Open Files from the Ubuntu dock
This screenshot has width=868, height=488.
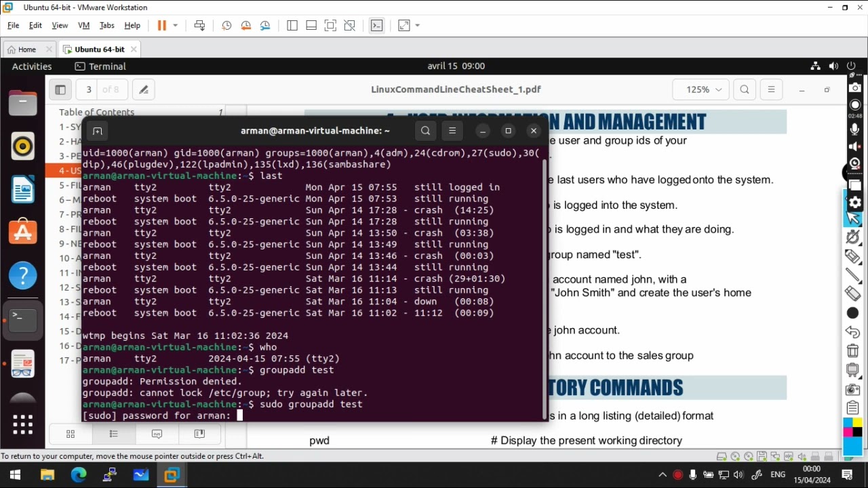coord(23,103)
